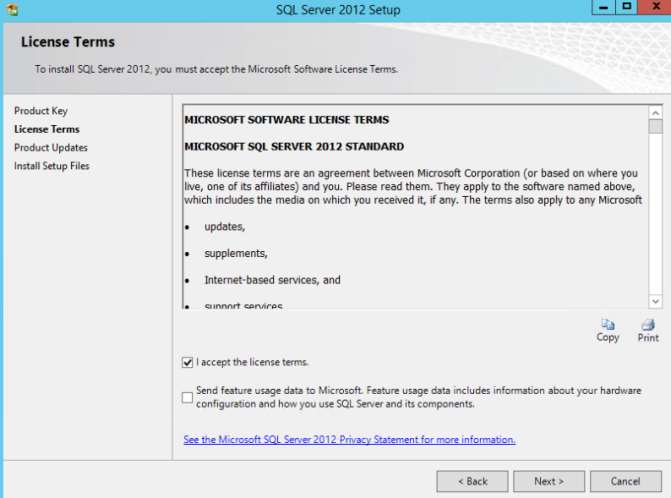This screenshot has height=498, width=671.
Task: Click the license text scroll up arrow
Action: [655, 113]
